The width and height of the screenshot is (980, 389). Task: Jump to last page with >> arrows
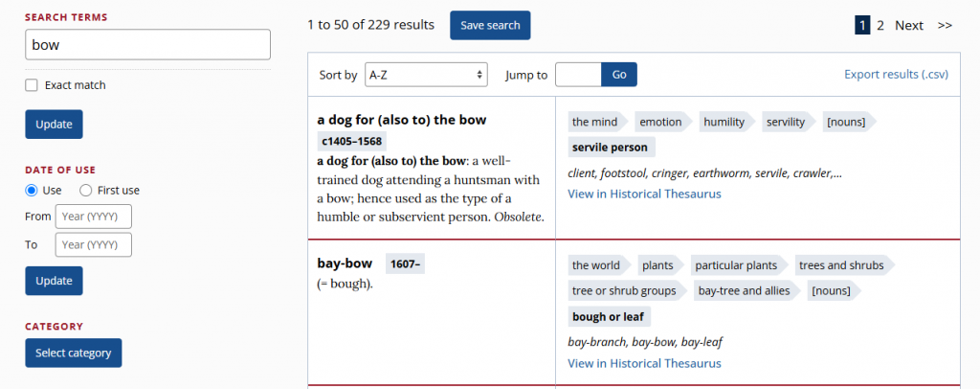click(945, 25)
